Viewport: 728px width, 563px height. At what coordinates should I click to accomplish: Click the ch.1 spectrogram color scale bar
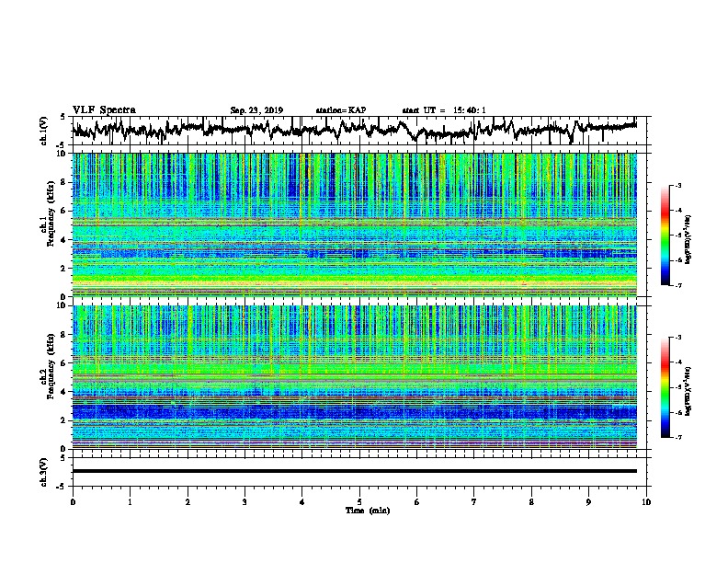click(x=665, y=236)
